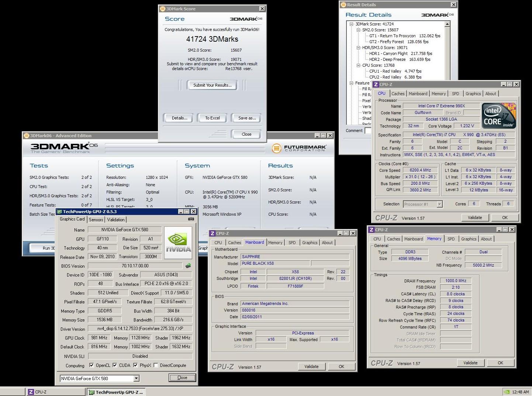Click the Close button in GPU-Z
Image resolution: width=532 pixels, height=396 pixels.
click(x=182, y=378)
